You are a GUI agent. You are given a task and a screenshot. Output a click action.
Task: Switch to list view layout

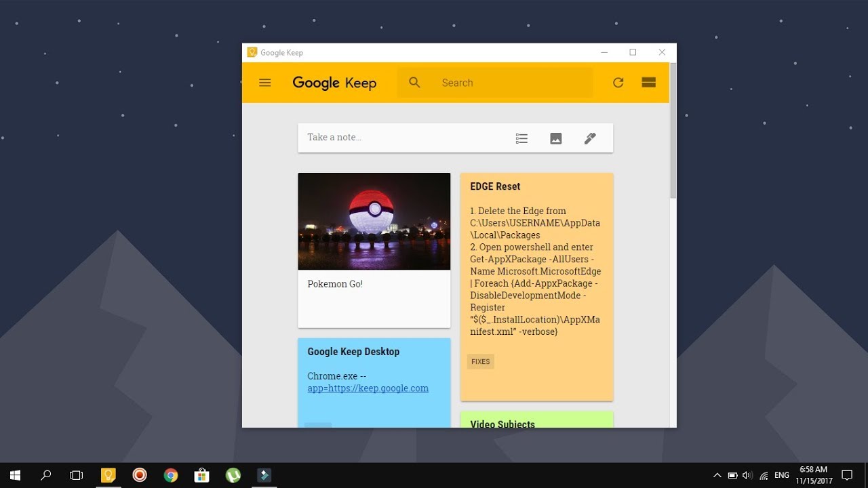point(648,83)
